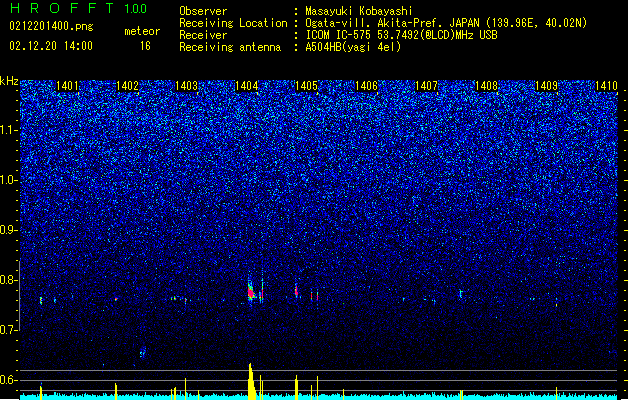
Task: Click antenna value A504HB(yagi 4el)
Action: click(353, 47)
